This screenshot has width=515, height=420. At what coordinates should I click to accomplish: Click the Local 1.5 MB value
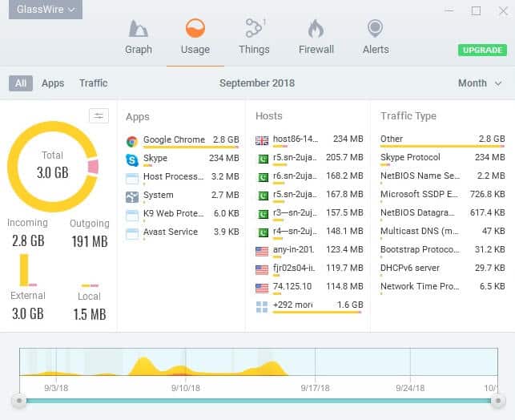tap(90, 314)
